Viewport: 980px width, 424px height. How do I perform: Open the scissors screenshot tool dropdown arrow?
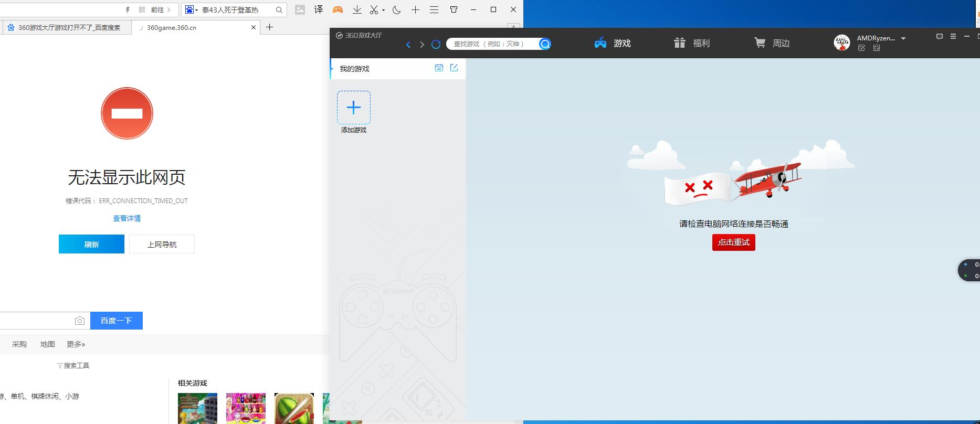click(x=383, y=10)
